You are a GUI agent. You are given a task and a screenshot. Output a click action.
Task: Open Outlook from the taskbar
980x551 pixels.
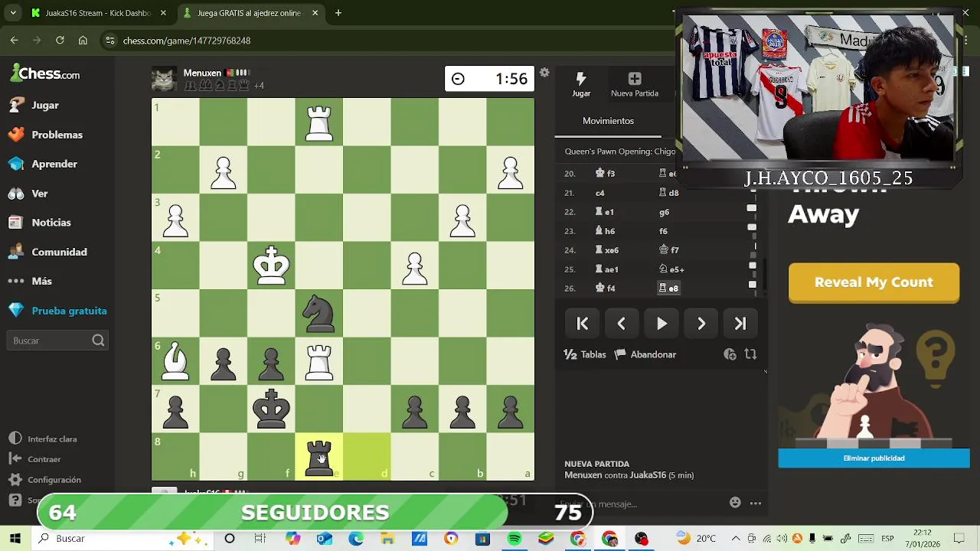point(325,539)
